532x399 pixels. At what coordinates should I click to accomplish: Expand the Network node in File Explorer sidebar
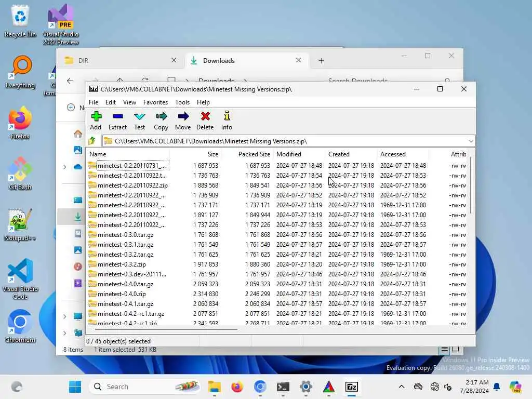64,333
